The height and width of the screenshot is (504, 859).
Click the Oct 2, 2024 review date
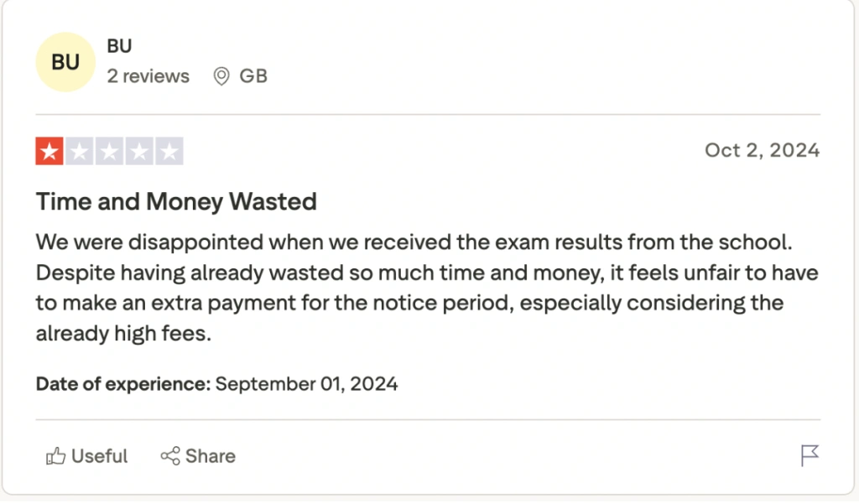(762, 151)
